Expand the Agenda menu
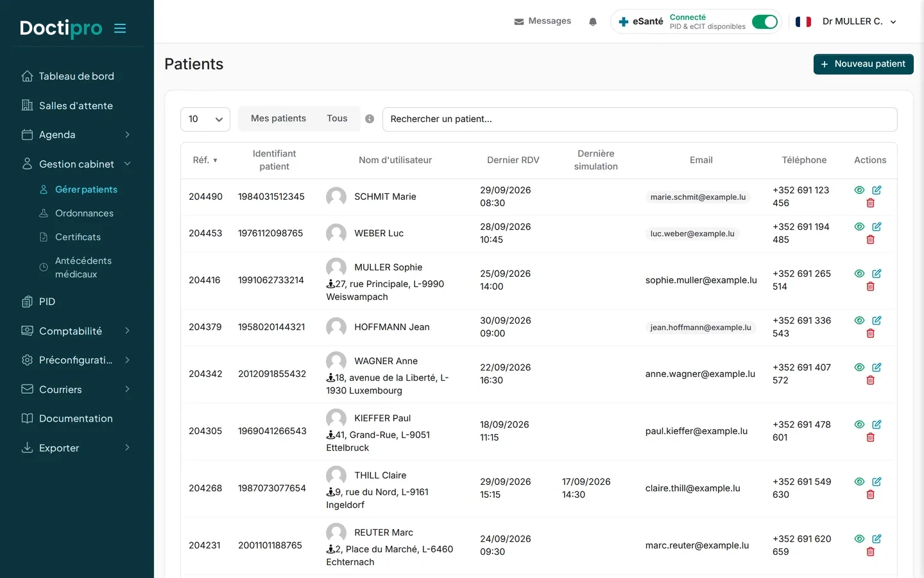This screenshot has height=578, width=924. click(x=77, y=135)
